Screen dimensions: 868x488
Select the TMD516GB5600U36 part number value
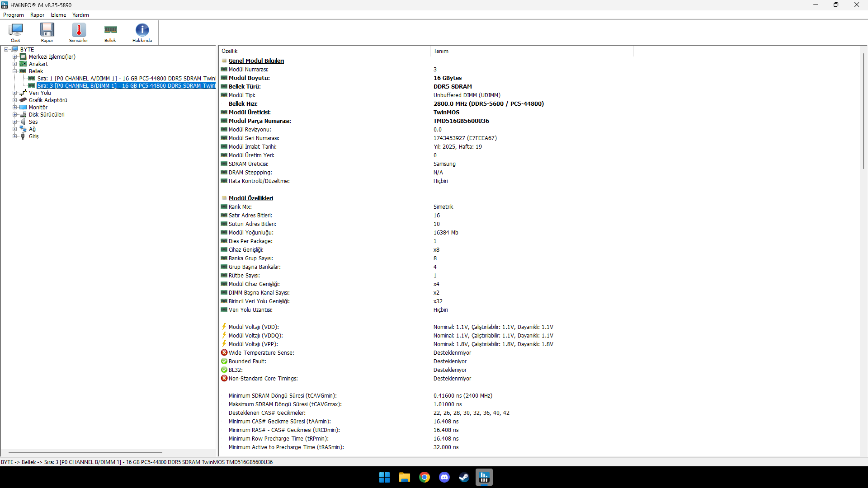coord(461,121)
